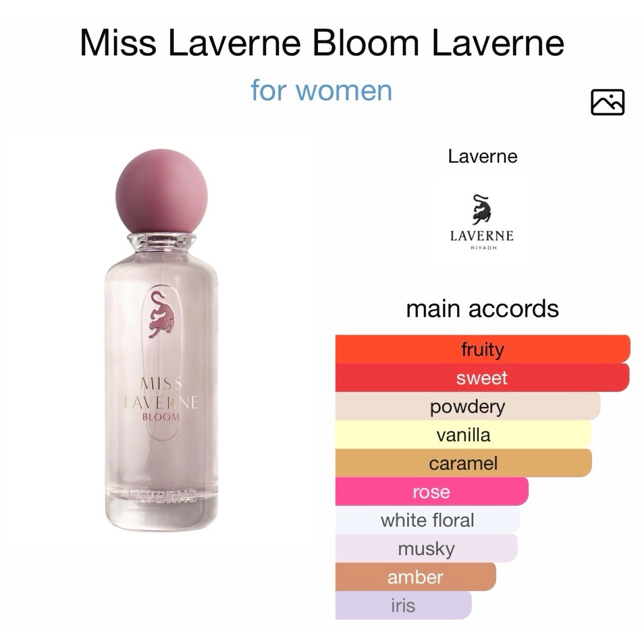Open the image gallery icon

pyautogui.click(x=607, y=102)
